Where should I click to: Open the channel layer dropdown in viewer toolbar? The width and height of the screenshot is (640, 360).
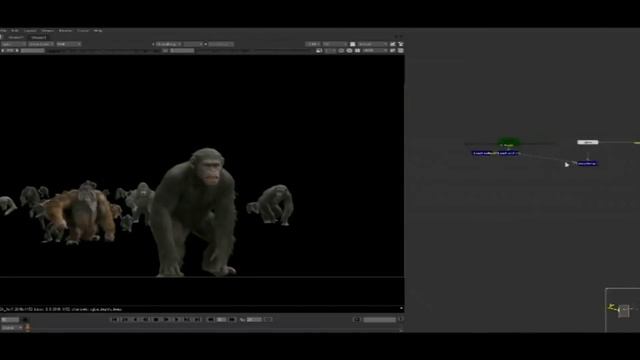(13, 44)
